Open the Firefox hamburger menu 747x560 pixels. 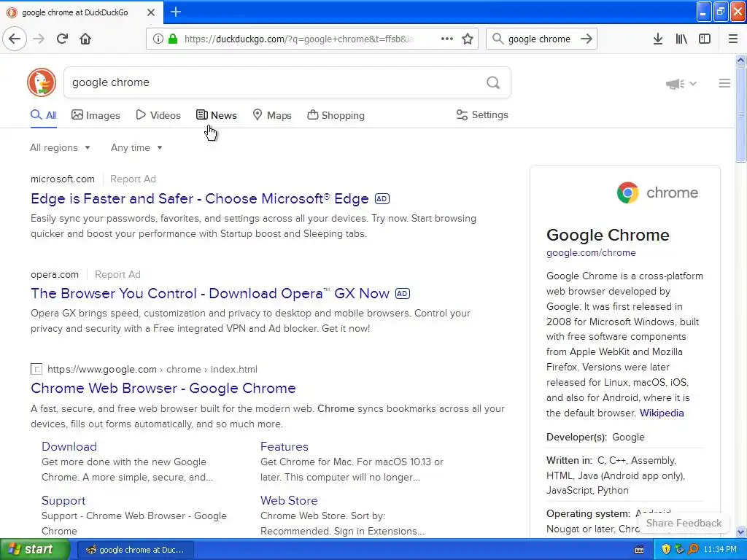click(733, 39)
